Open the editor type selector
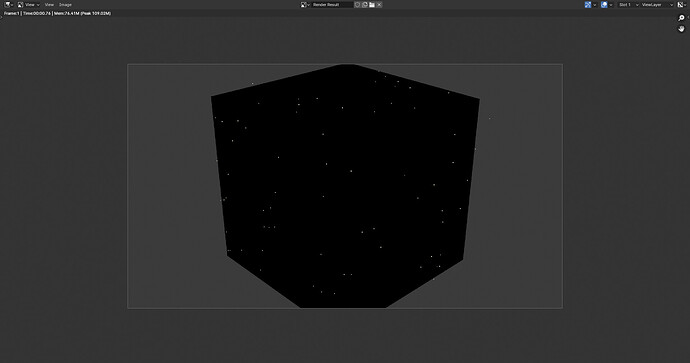Image resolution: width=690 pixels, height=363 pixels. [9, 4]
